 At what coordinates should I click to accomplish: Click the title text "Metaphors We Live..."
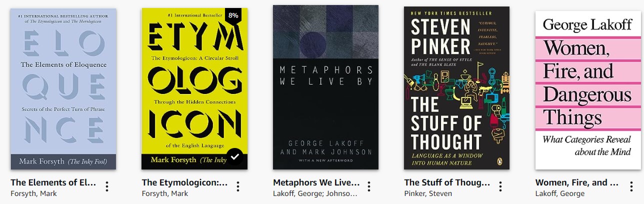pyautogui.click(x=316, y=182)
